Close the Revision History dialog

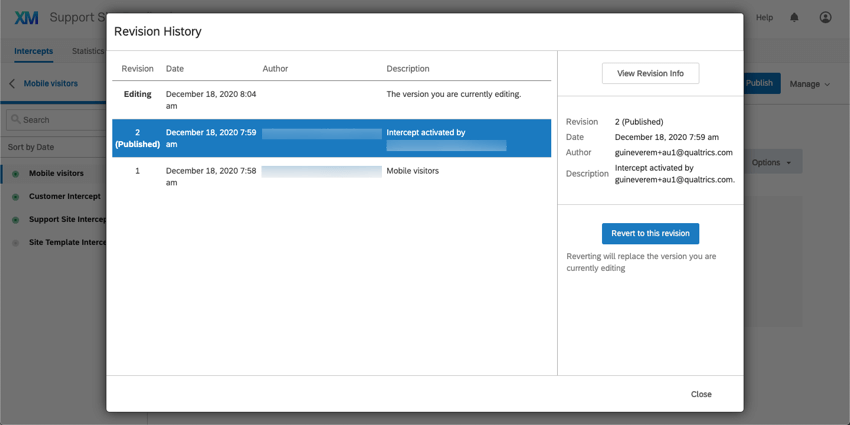pyautogui.click(x=701, y=394)
